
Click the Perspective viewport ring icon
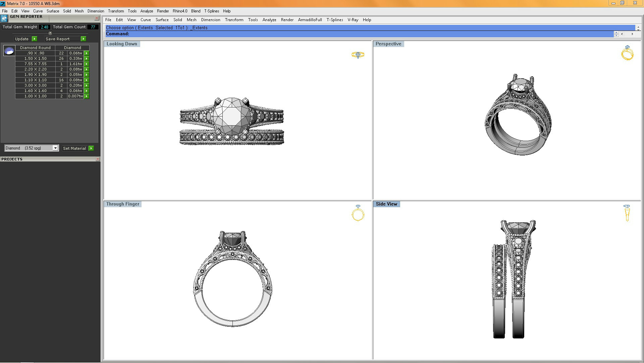pos(627,53)
